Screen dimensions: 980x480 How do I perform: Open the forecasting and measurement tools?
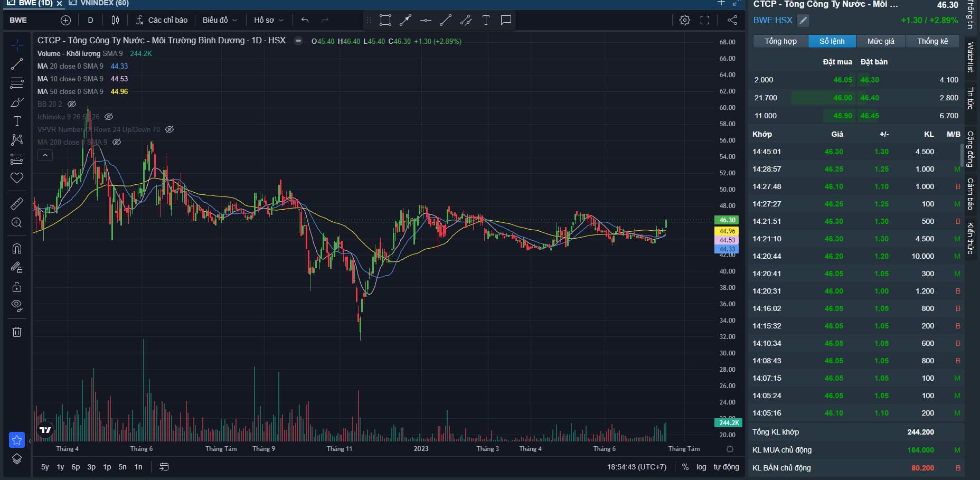17,159
